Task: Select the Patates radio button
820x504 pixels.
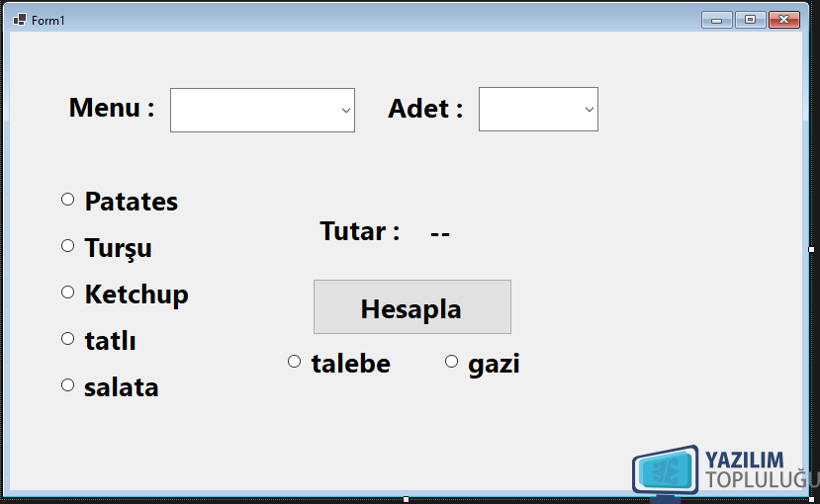Action: click(x=67, y=199)
